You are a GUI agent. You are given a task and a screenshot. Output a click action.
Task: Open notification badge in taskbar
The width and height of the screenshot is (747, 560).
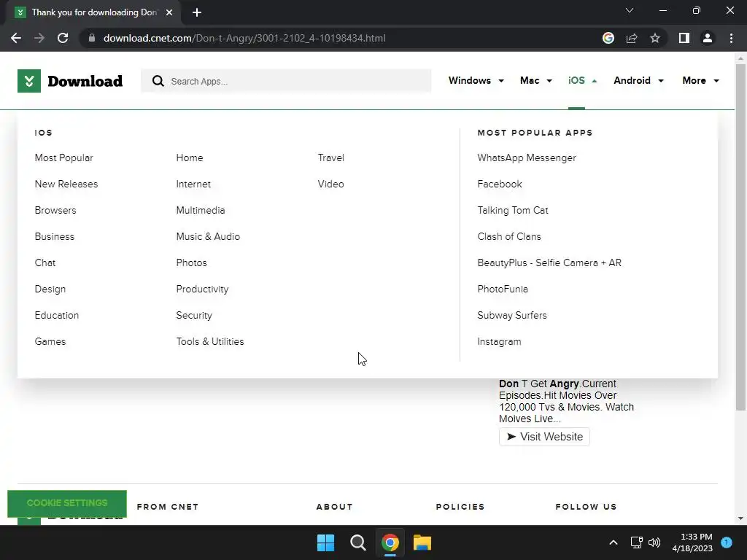coord(727,542)
